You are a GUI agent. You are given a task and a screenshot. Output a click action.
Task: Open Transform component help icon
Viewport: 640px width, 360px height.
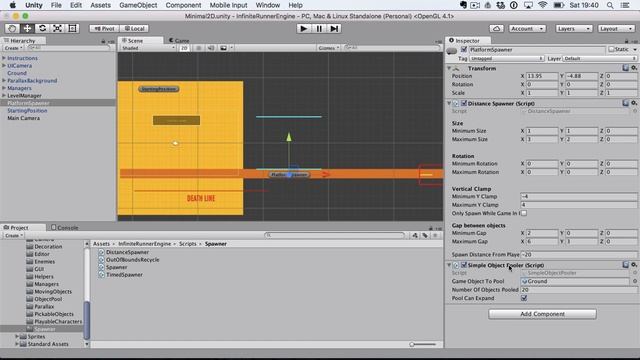pyautogui.click(x=625, y=68)
